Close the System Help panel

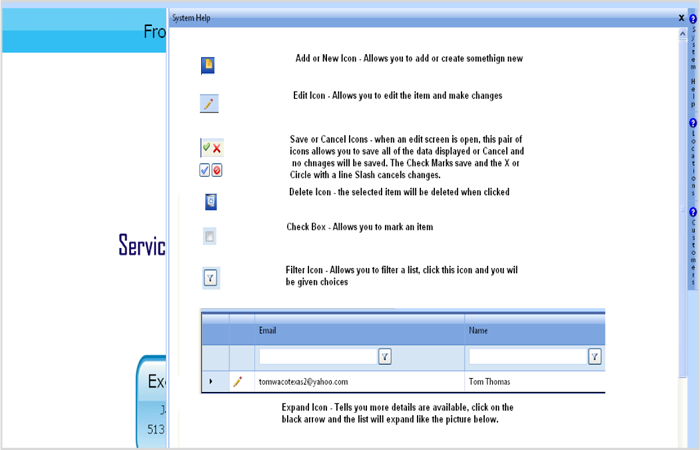(681, 18)
